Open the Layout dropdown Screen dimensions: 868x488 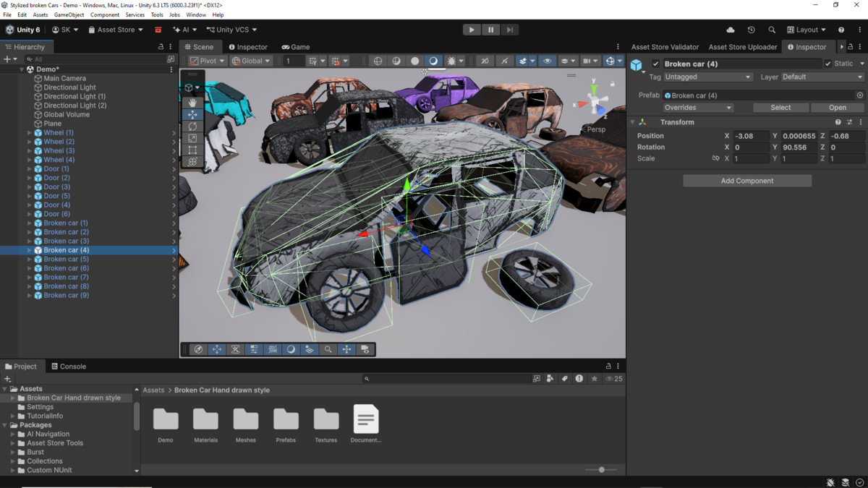pos(807,30)
